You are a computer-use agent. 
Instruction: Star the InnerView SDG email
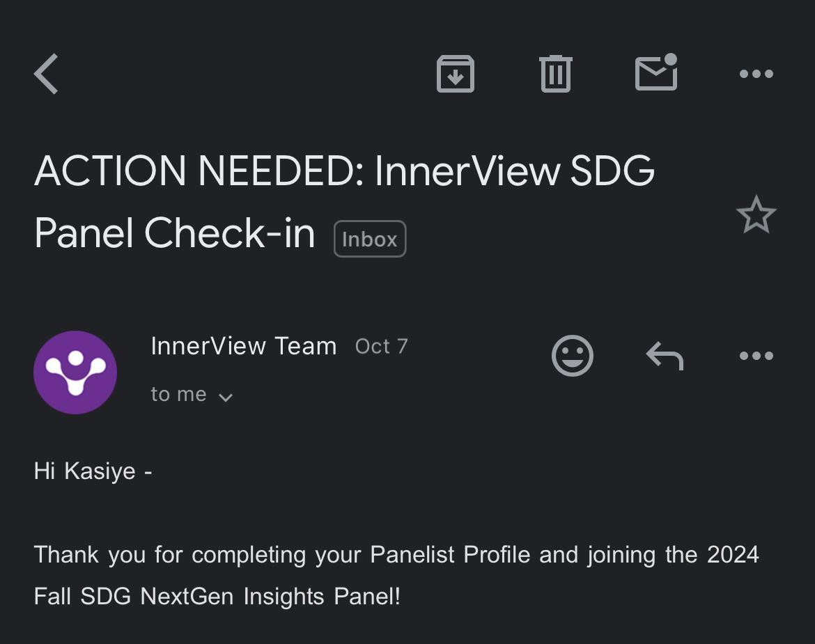pyautogui.click(x=756, y=215)
